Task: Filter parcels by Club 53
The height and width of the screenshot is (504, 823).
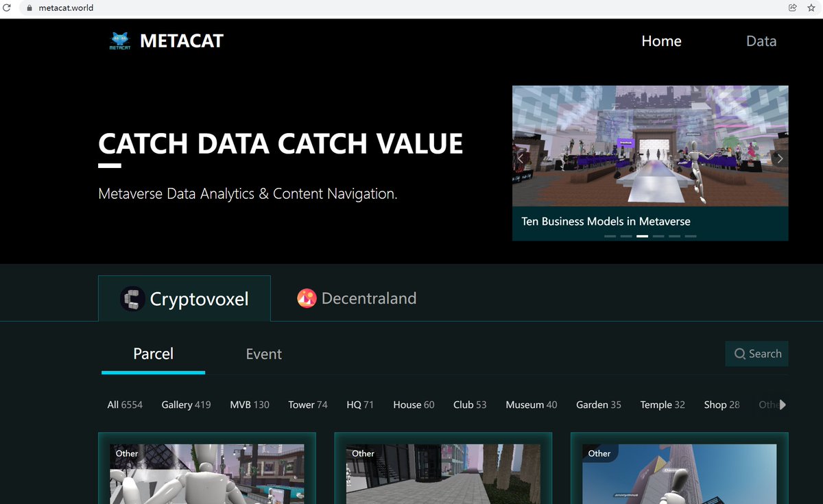Action: [x=470, y=405]
